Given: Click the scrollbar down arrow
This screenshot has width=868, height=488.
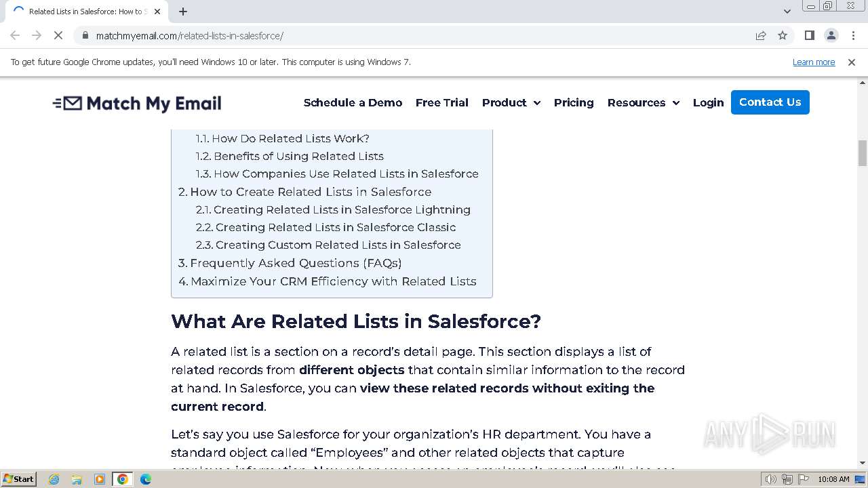Looking at the screenshot, I should pos(863,464).
